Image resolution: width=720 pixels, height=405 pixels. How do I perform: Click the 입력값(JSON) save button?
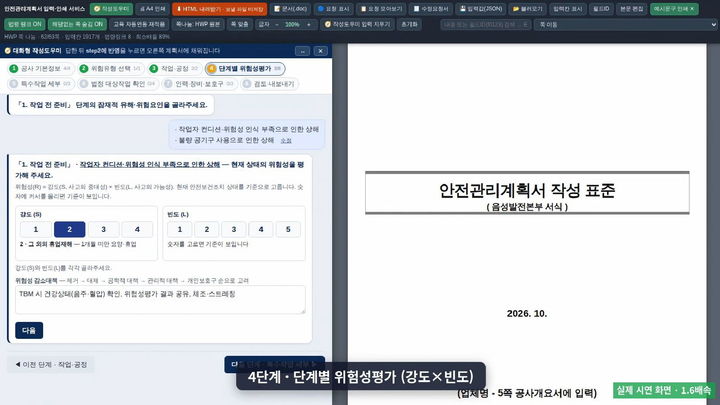[481, 9]
